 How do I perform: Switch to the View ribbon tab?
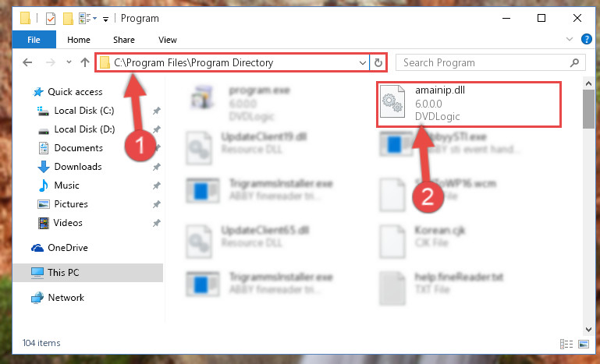tap(168, 40)
